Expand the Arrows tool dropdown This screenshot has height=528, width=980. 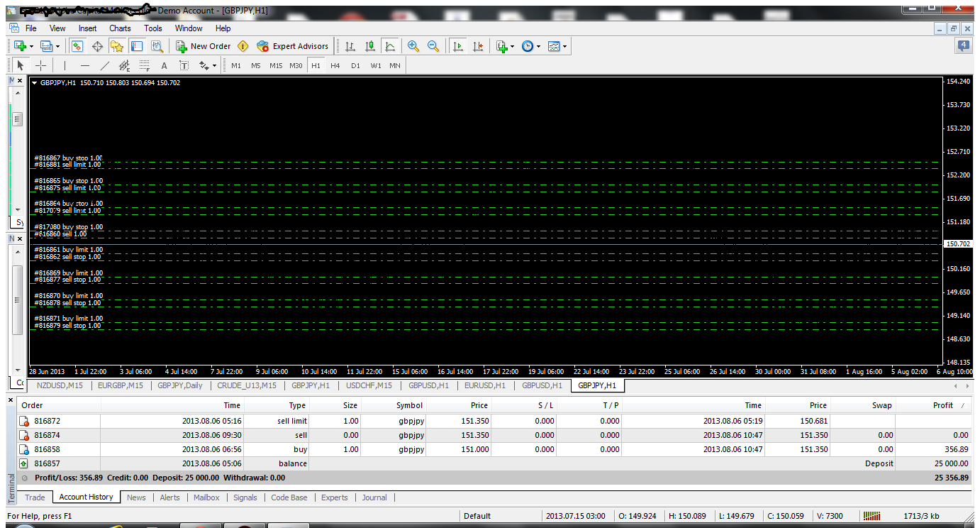[215, 66]
